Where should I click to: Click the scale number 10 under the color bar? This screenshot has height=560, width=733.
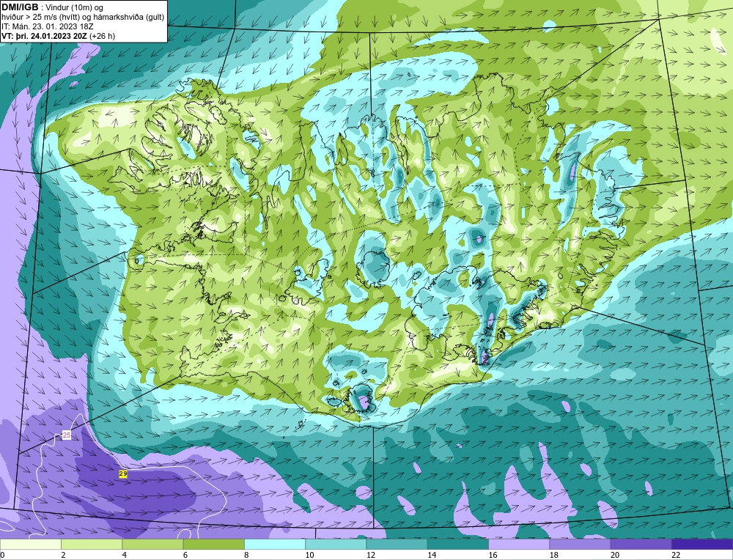click(310, 555)
